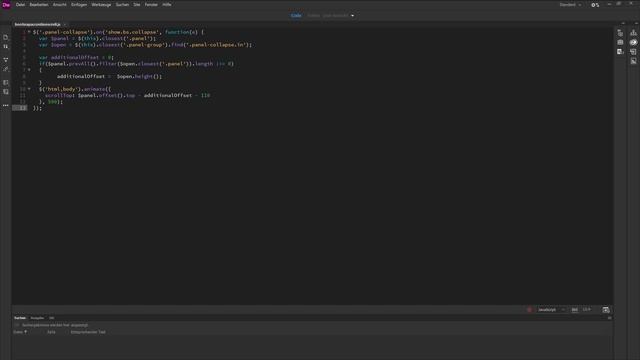Click the 13:4 cursor position indicator

pyautogui.click(x=587, y=310)
